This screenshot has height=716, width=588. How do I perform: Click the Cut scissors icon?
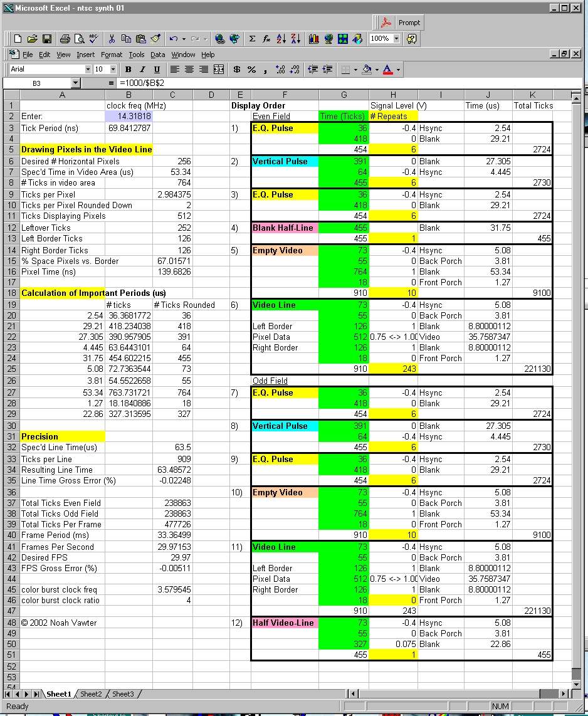pos(112,39)
